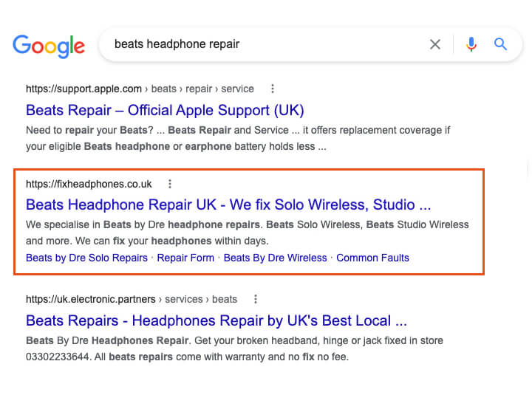
Task: Click the https://fixheadphones.co.uk URL text
Action: (x=89, y=184)
